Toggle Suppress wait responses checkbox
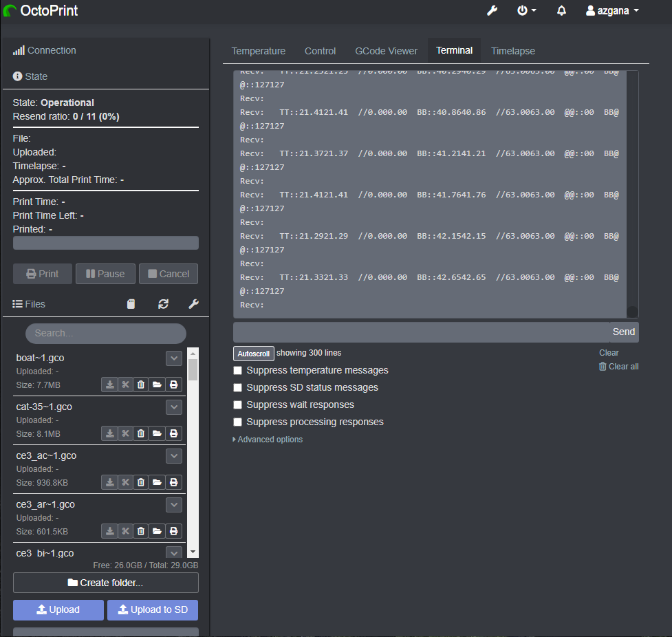672x637 pixels. tap(238, 404)
